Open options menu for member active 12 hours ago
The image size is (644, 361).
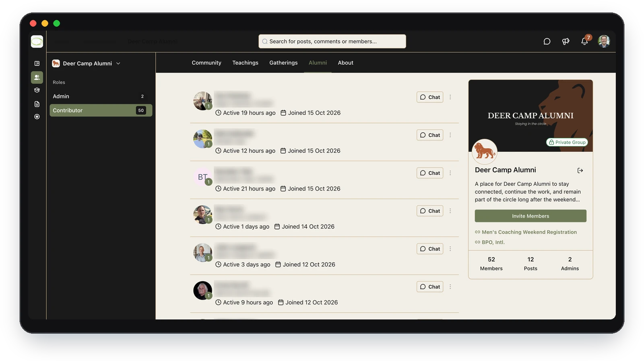450,135
